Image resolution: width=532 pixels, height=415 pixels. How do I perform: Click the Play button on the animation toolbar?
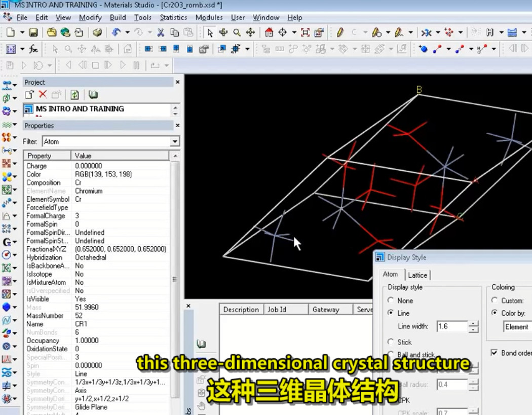123,65
